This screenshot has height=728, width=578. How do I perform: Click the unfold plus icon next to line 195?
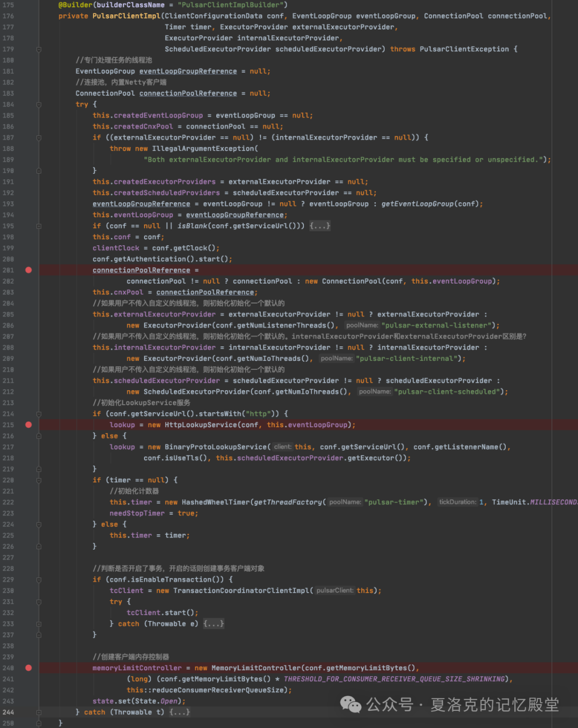coord(38,225)
